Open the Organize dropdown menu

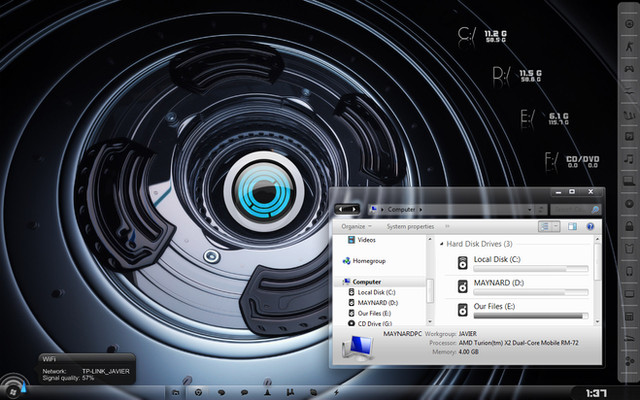tap(355, 227)
